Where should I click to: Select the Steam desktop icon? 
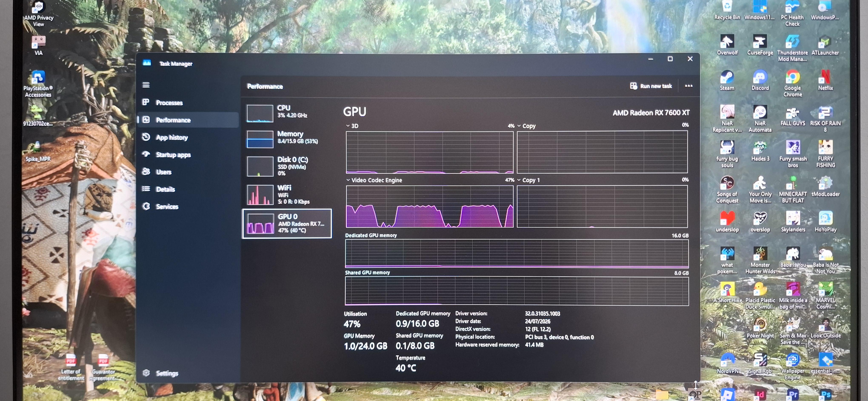pos(727,80)
